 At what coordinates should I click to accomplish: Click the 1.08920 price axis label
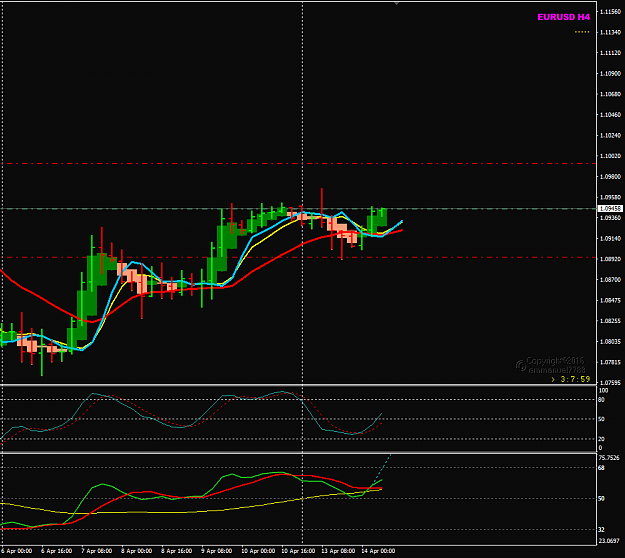[x=610, y=259]
